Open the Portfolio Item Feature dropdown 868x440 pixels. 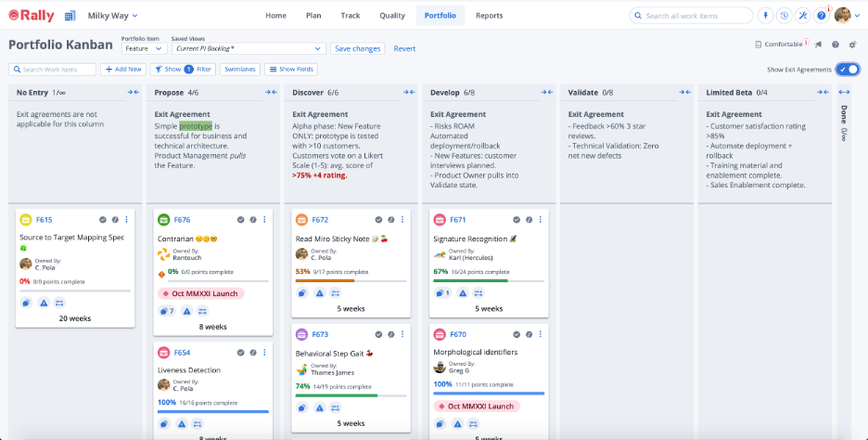[142, 48]
